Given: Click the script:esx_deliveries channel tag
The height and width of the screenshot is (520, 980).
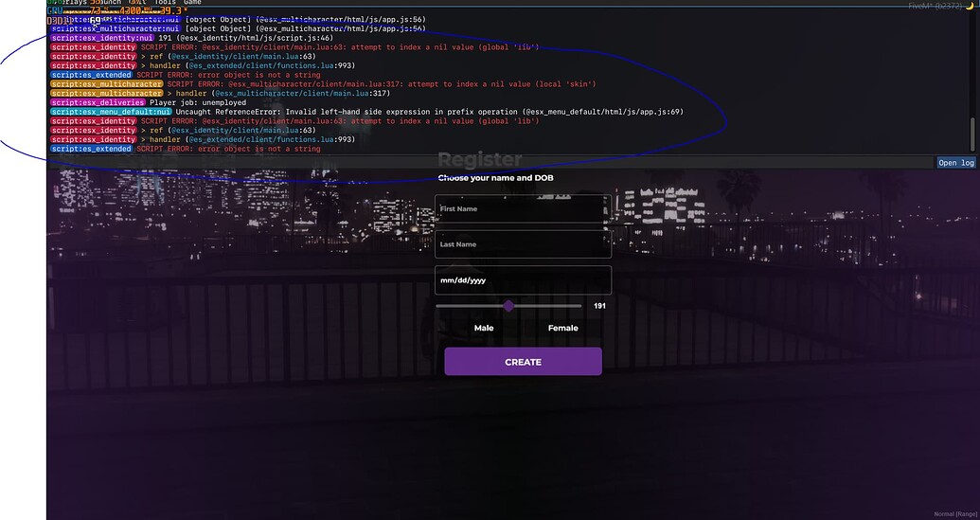Looking at the screenshot, I should 98,102.
